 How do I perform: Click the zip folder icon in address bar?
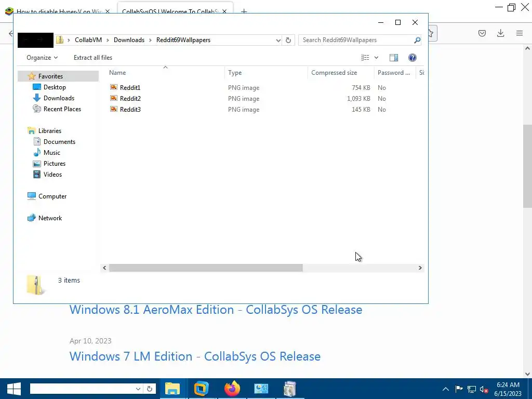point(60,39)
